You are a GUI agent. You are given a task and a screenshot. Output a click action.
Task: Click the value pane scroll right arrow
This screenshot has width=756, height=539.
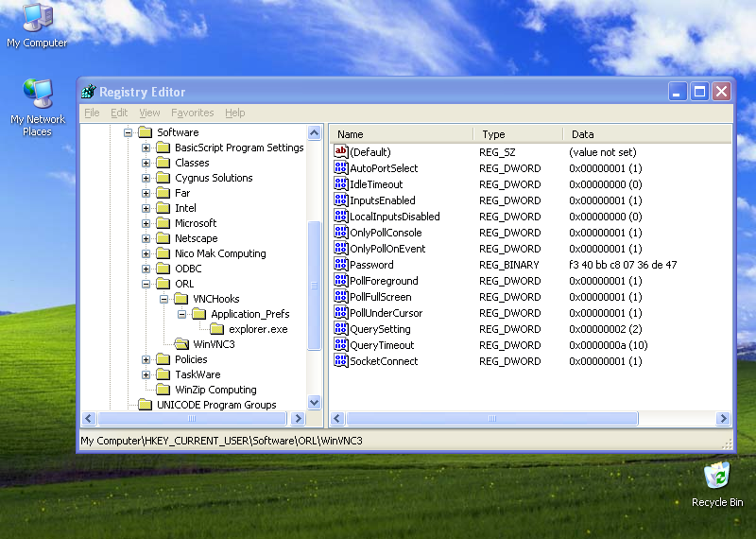pyautogui.click(x=723, y=418)
